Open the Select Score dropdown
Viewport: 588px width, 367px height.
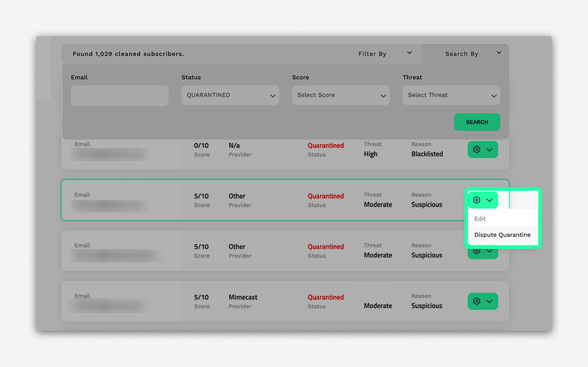click(x=341, y=96)
